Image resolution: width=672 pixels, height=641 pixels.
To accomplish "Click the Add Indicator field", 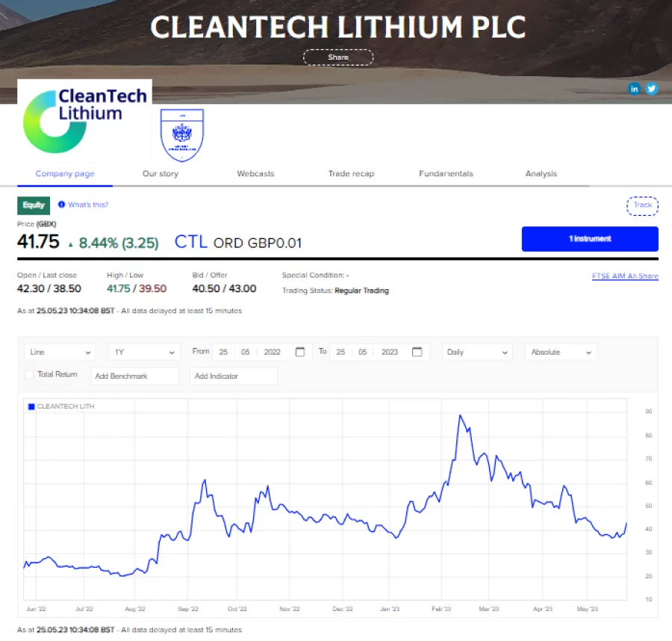I will pos(234,376).
